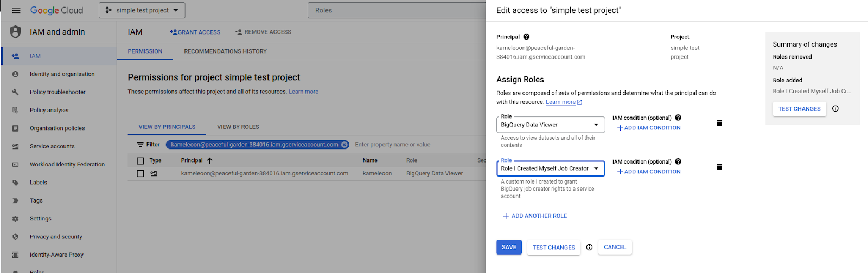Open the Role I Created Myself dropdown

[551, 168]
